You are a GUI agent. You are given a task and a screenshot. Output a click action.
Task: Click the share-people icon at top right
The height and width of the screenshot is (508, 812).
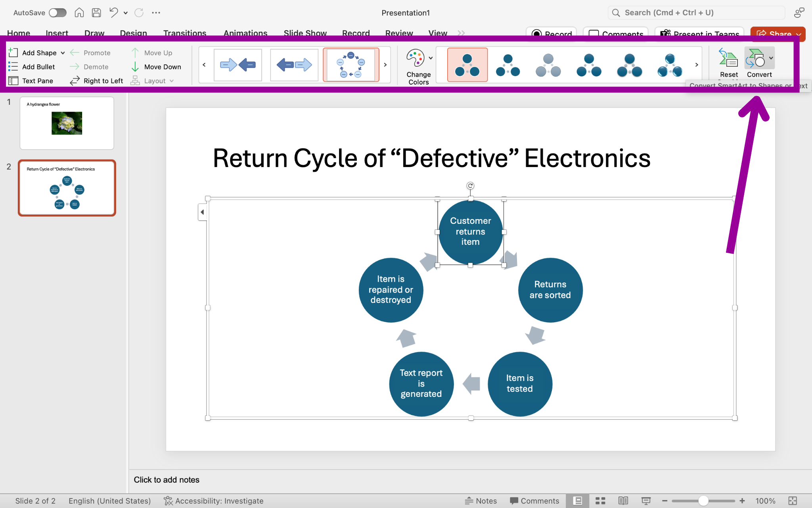pos(799,13)
